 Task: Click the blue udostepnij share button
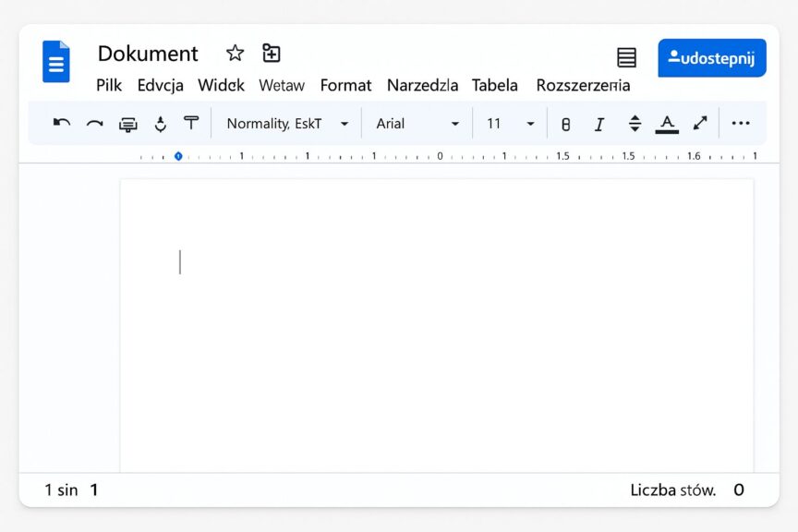point(712,58)
